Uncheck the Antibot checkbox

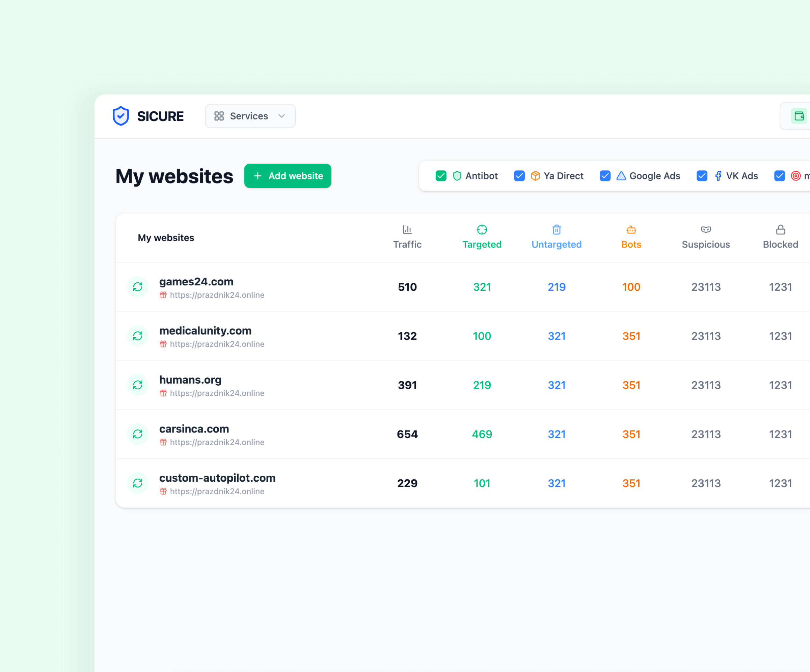tap(441, 176)
